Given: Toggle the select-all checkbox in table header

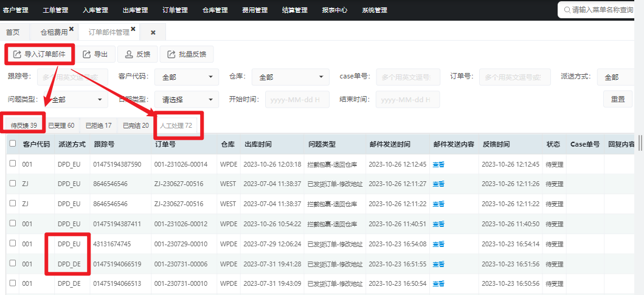Looking at the screenshot, I should coord(13,144).
